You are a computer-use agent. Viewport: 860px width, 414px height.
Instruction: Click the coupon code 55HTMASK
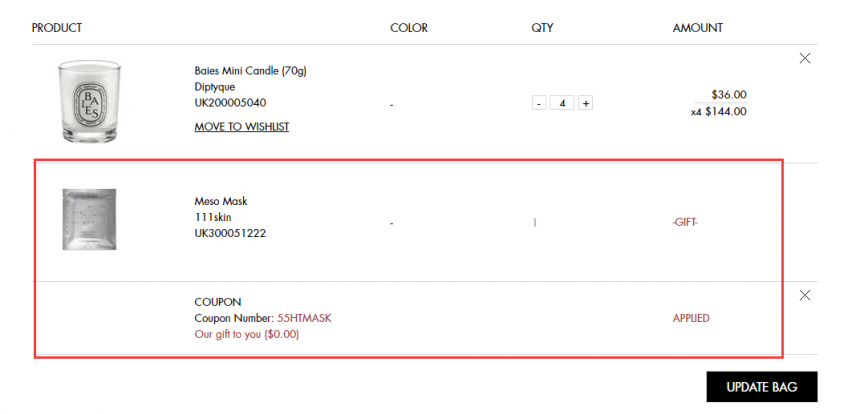(304, 318)
